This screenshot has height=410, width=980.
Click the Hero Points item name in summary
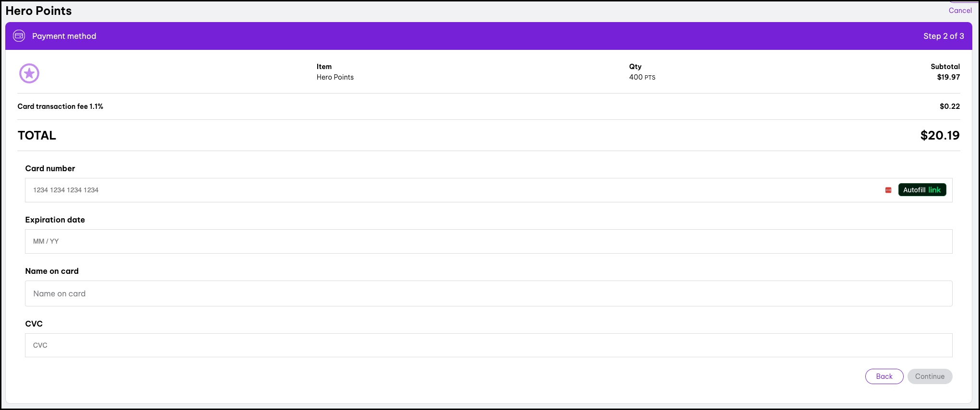(335, 77)
